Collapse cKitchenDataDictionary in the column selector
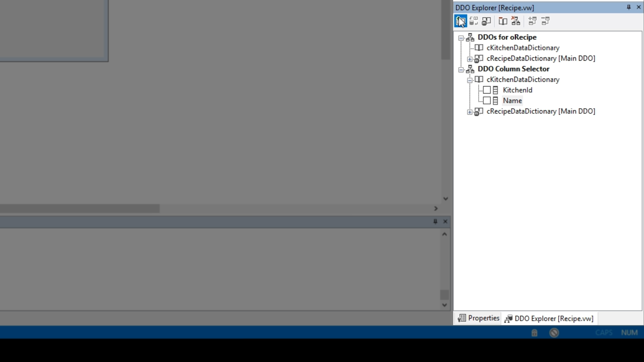The height and width of the screenshot is (362, 644). (x=470, y=80)
